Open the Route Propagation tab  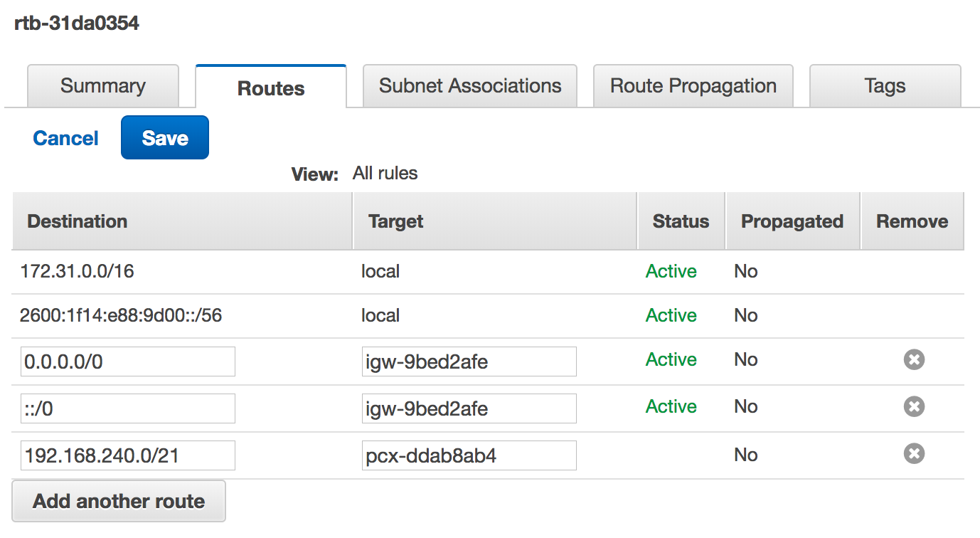point(693,86)
